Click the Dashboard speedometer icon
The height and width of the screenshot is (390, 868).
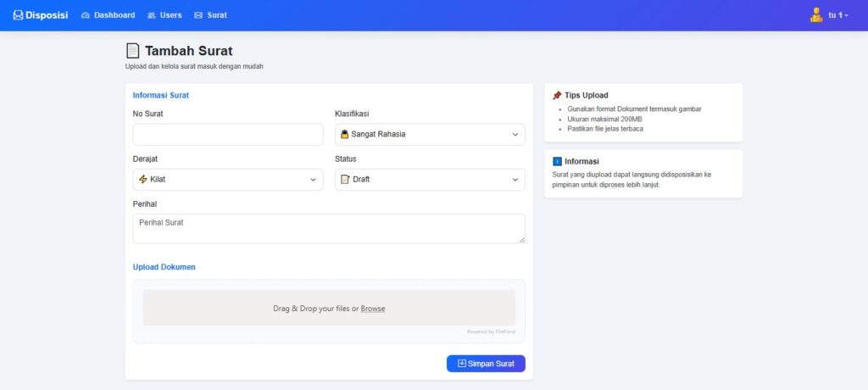coord(86,15)
